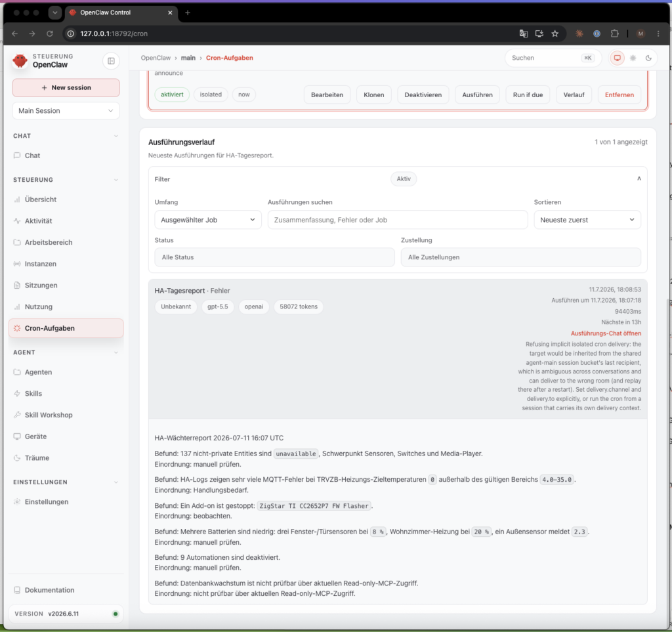The image size is (672, 632).
Task: Click the translate page icon in the address bar
Action: click(x=523, y=33)
